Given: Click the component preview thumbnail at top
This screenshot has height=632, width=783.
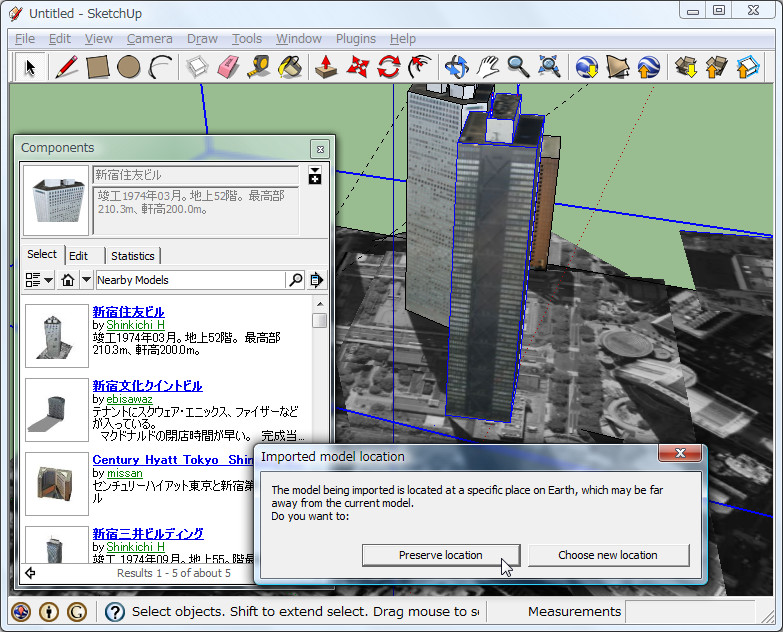Looking at the screenshot, I should tap(56, 200).
